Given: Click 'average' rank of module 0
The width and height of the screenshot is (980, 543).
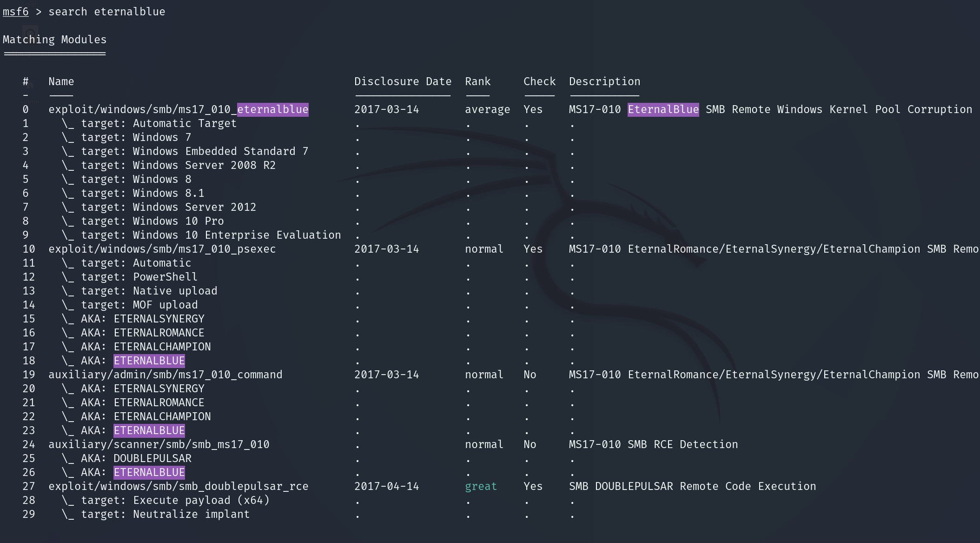Looking at the screenshot, I should click(x=487, y=109).
